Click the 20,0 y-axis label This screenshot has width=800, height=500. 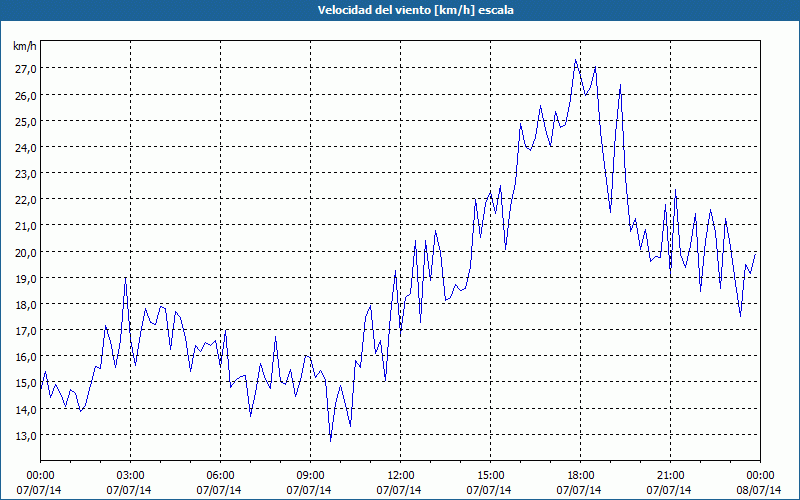(25, 253)
